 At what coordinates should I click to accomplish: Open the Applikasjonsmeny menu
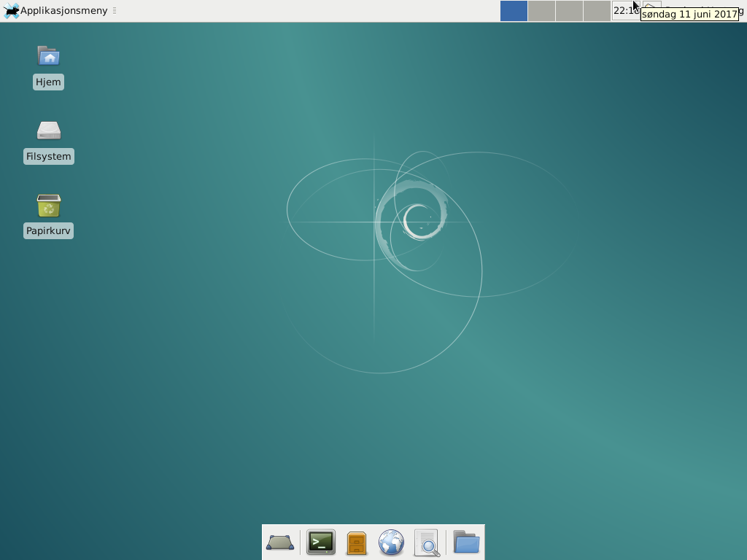click(x=55, y=10)
